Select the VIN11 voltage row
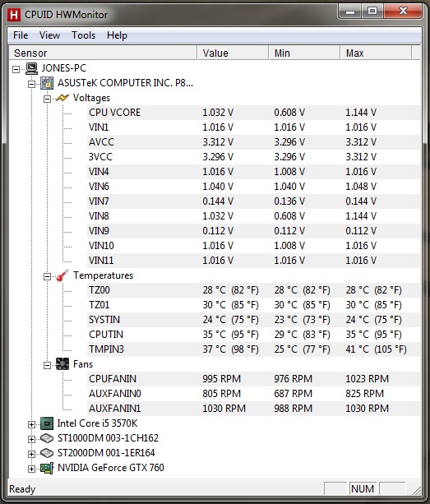This screenshot has height=504, width=430. point(253,261)
